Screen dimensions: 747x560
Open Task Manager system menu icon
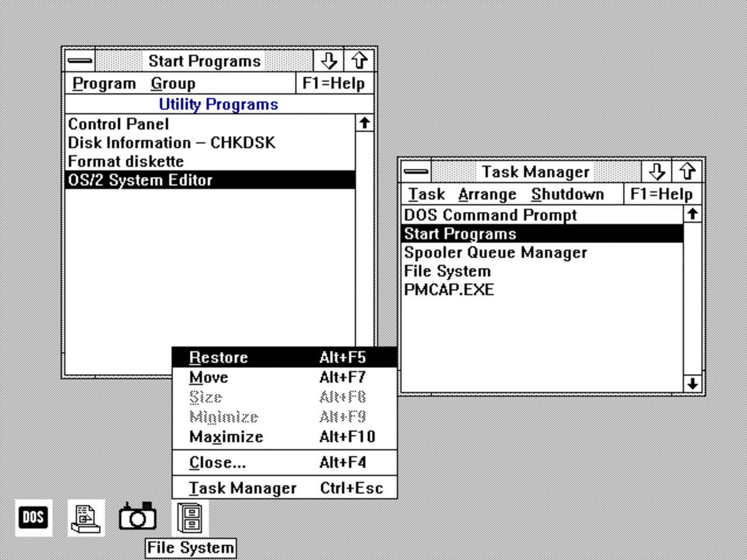416,171
